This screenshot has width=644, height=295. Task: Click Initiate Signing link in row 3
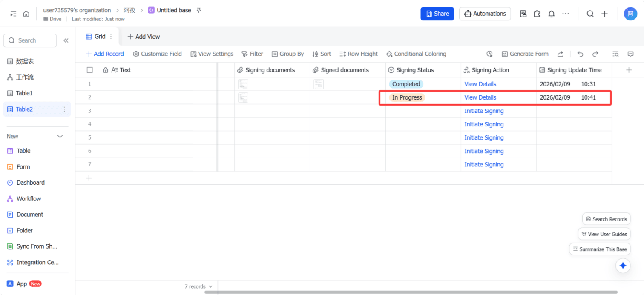[484, 111]
